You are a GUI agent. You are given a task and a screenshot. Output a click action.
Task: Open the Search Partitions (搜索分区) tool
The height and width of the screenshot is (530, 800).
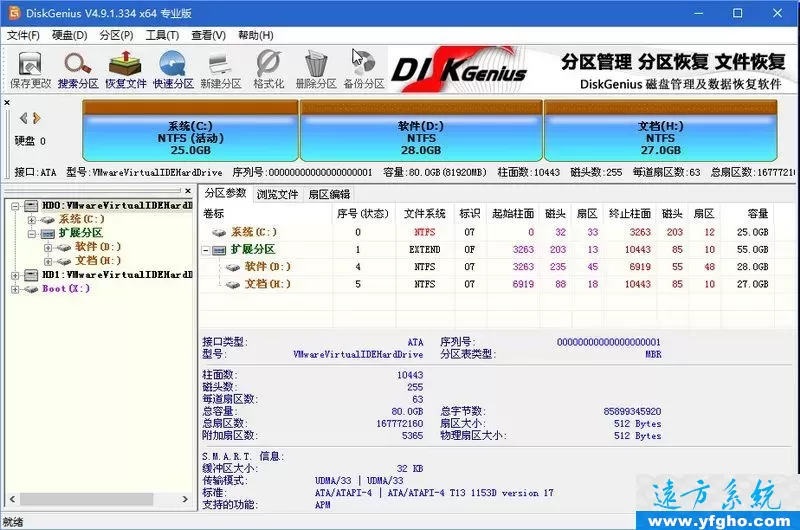[x=78, y=69]
